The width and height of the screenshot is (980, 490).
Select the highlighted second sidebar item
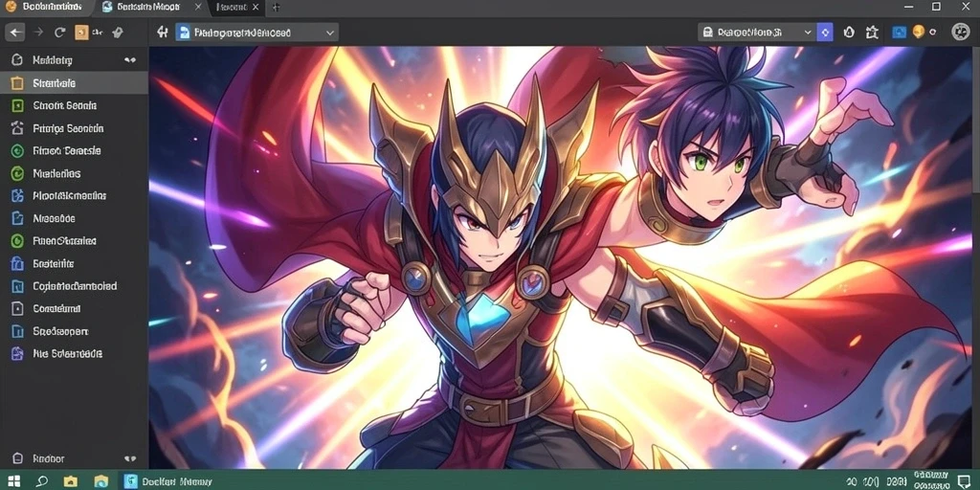click(x=74, y=82)
